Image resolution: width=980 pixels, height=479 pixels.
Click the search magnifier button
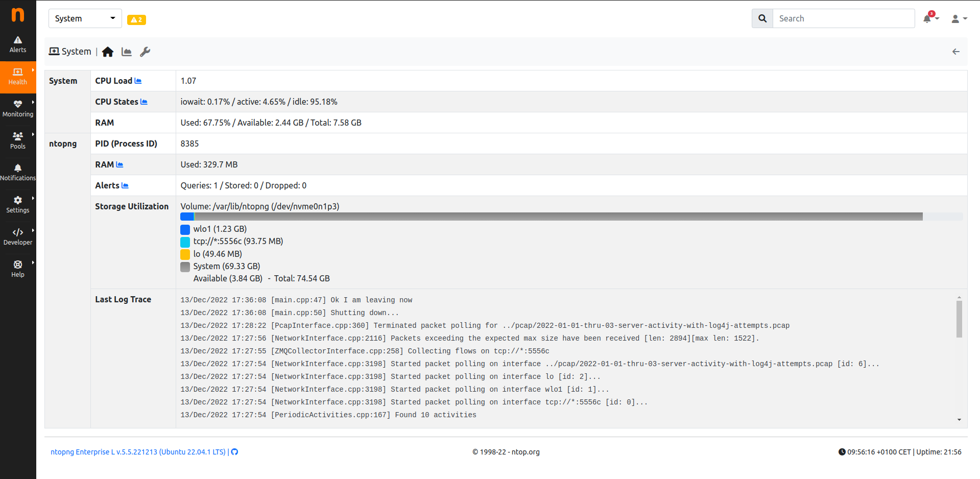point(762,18)
